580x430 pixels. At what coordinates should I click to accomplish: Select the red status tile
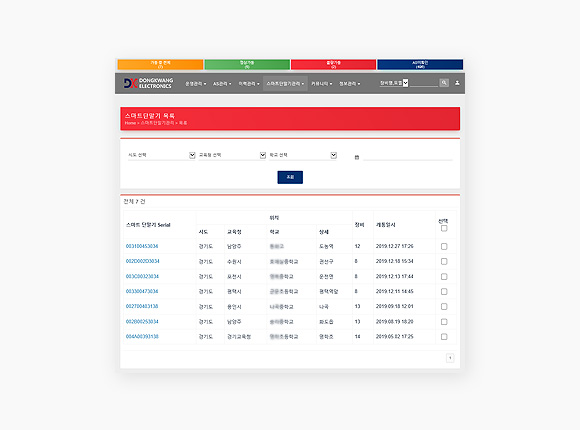point(333,64)
